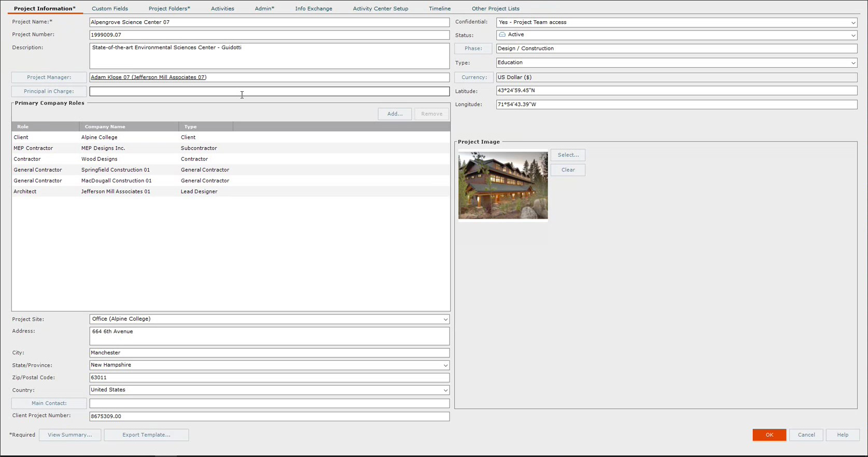Open Help
The image size is (868, 457).
coord(843,435)
